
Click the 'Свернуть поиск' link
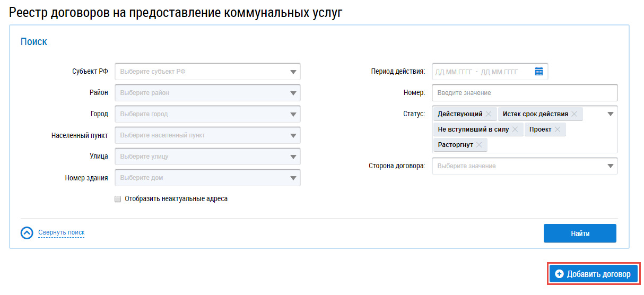coord(62,232)
